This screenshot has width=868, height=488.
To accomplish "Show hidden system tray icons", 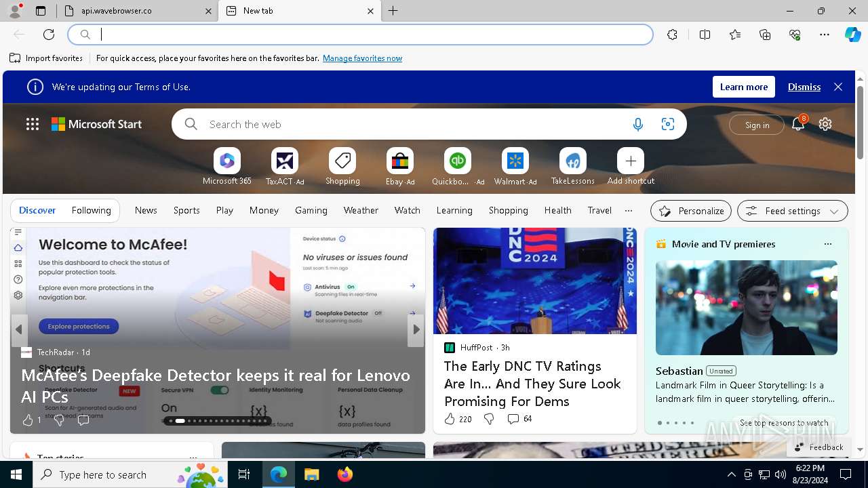I will click(x=731, y=474).
